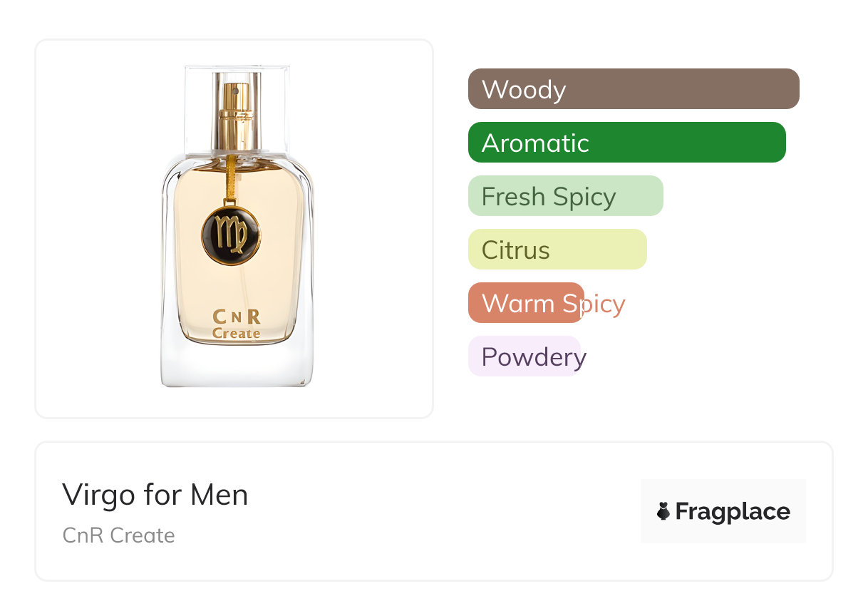Open the Virgo for Men title
The image size is (868, 616).
[x=155, y=495]
